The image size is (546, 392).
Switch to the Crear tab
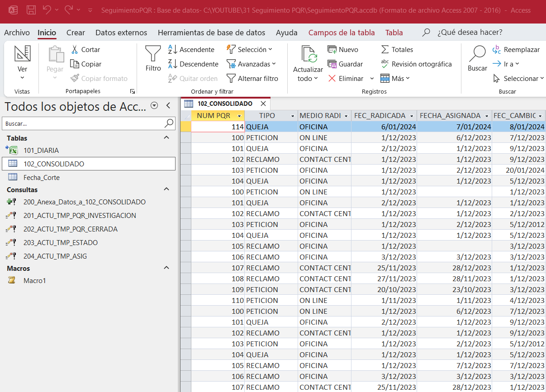click(76, 33)
